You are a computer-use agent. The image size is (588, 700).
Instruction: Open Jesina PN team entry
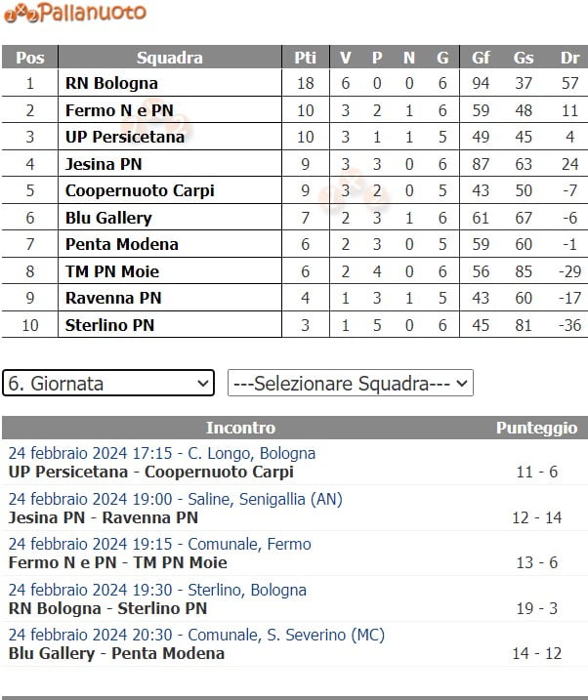(x=104, y=164)
